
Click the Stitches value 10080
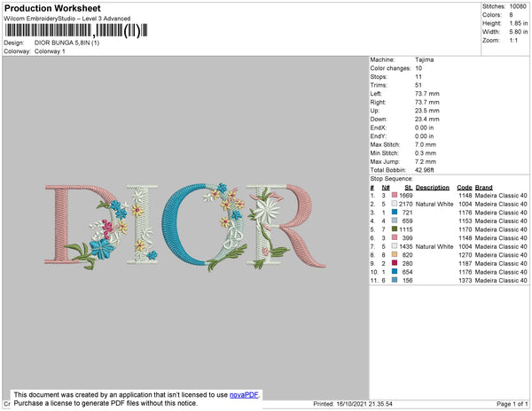[x=518, y=6]
